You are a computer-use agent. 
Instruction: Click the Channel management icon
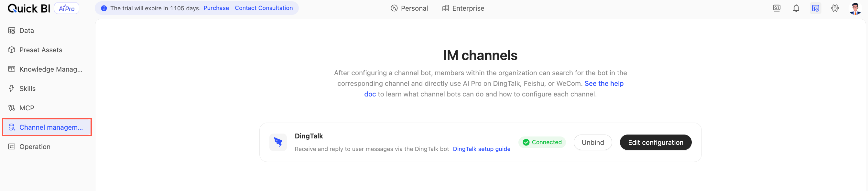click(12, 127)
